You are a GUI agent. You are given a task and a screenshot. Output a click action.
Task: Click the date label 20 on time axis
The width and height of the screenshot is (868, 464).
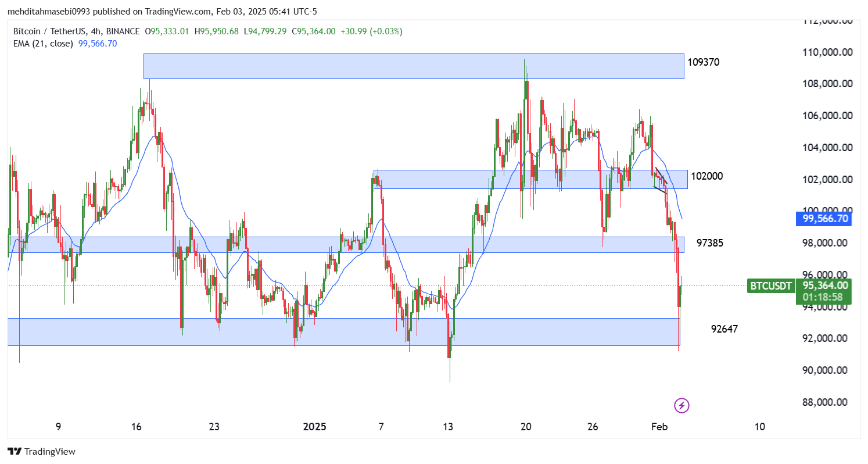(x=526, y=427)
